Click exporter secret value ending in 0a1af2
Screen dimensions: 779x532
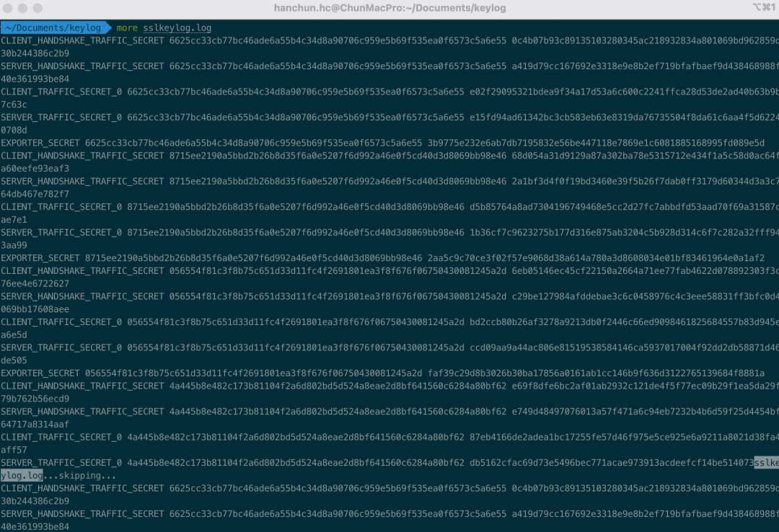596,258
